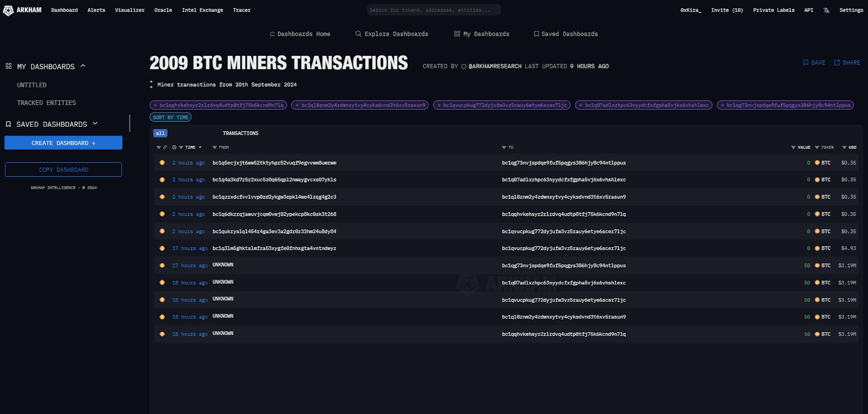The image size is (868, 414).
Task: Go to Dashboards Home tab
Action: [x=300, y=34]
